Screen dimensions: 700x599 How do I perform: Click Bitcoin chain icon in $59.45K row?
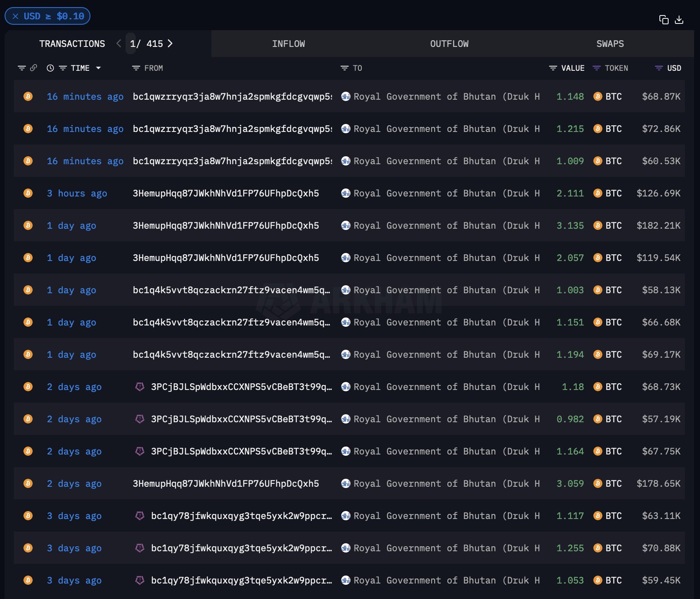28,580
